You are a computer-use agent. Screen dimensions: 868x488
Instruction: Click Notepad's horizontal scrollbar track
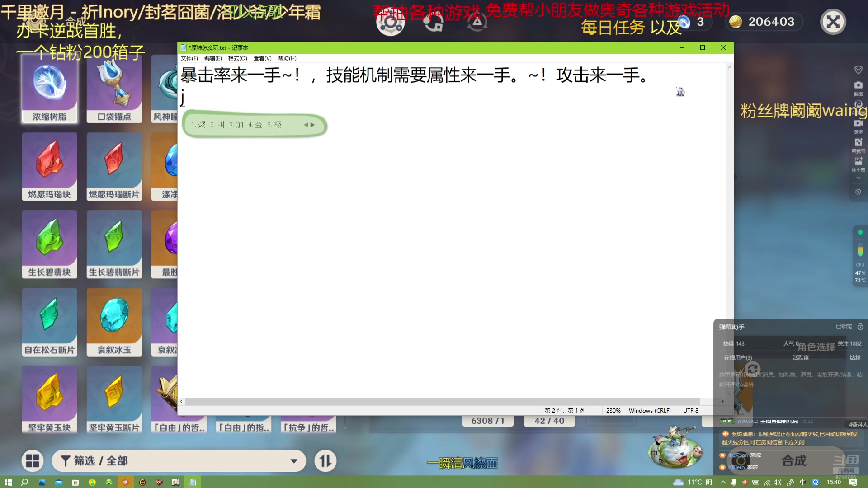click(442, 401)
